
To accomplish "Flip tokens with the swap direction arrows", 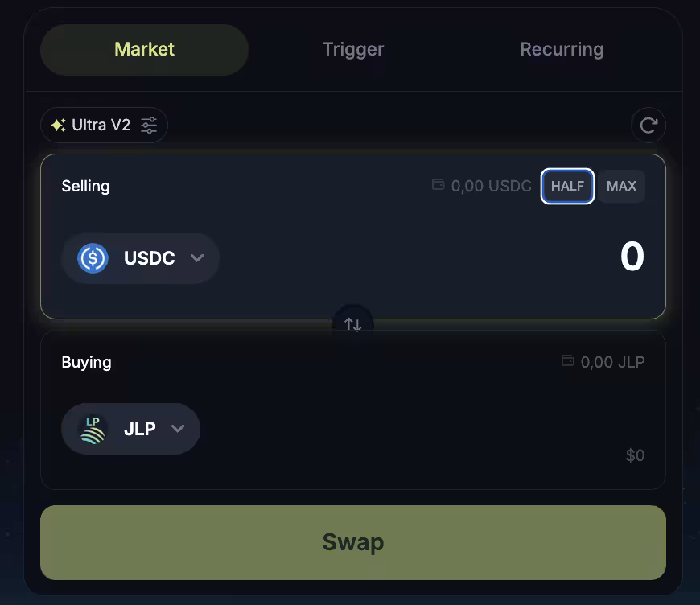I will pyautogui.click(x=353, y=324).
